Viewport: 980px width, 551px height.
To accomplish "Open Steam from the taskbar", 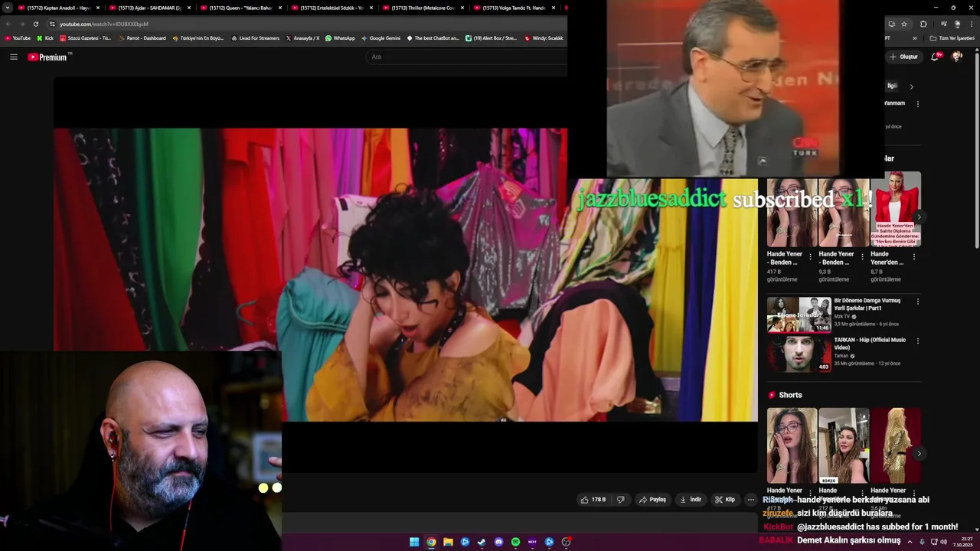I will click(482, 542).
